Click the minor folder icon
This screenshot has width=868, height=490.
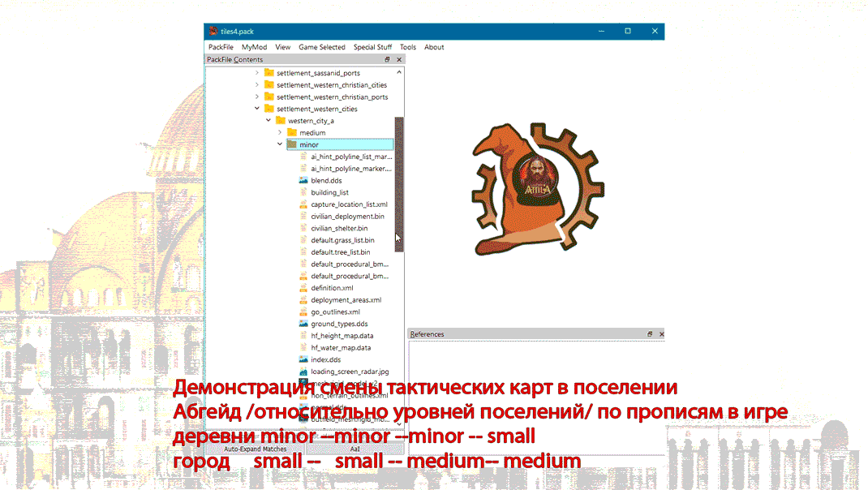(x=292, y=144)
